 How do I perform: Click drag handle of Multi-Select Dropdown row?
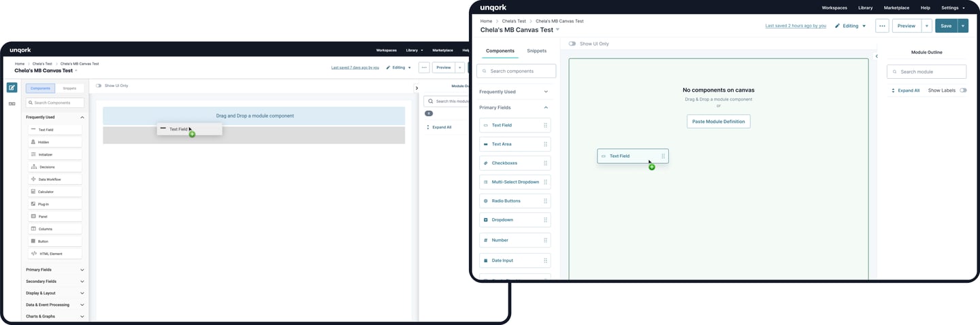tap(545, 182)
